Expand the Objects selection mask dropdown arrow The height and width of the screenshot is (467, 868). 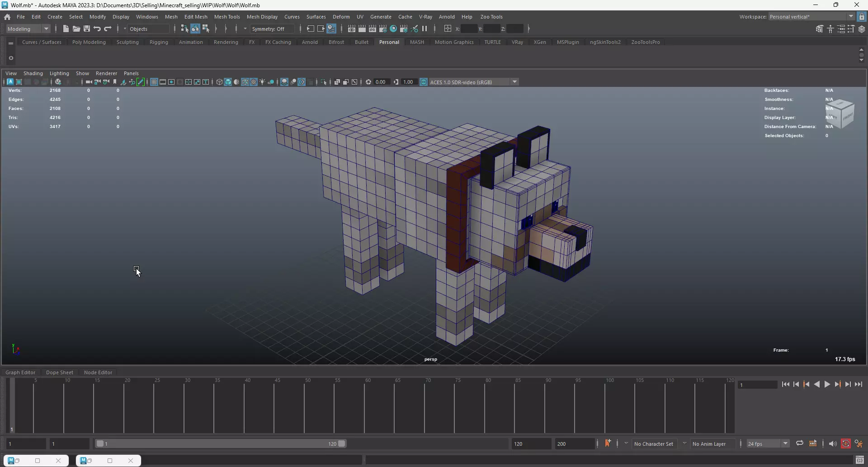click(125, 29)
